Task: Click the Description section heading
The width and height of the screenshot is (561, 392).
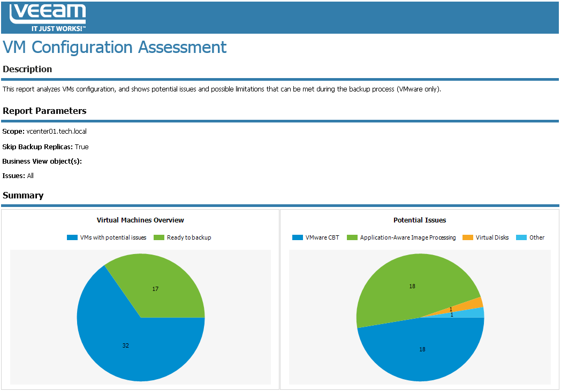Action: click(27, 69)
